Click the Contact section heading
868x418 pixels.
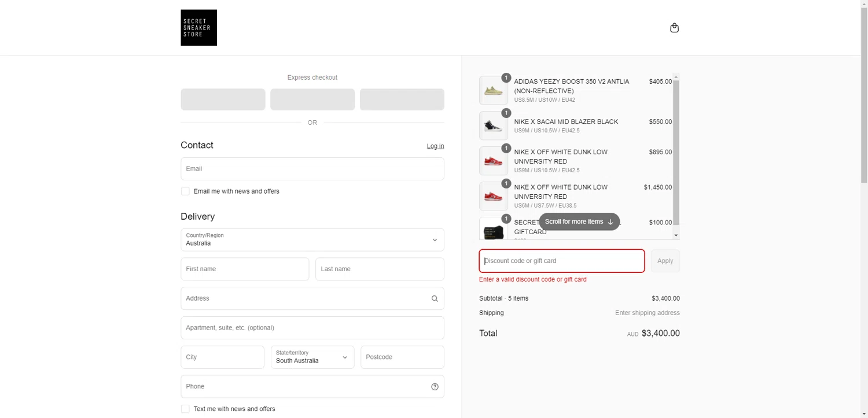coord(197,145)
